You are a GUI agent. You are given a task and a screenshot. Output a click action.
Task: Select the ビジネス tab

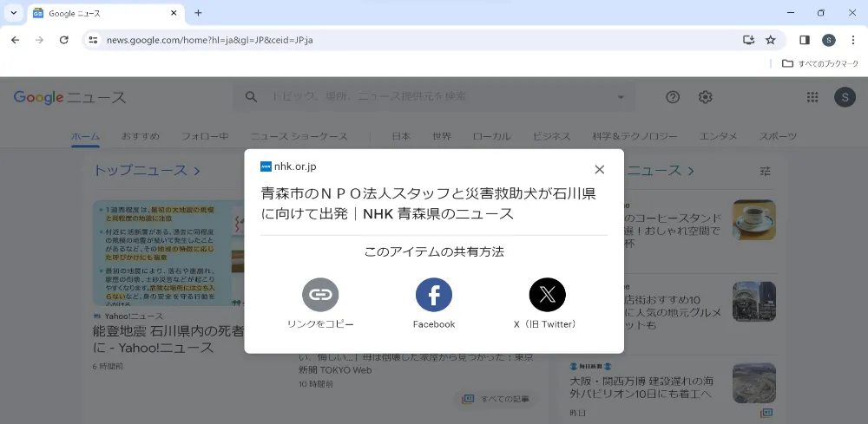pyautogui.click(x=551, y=136)
